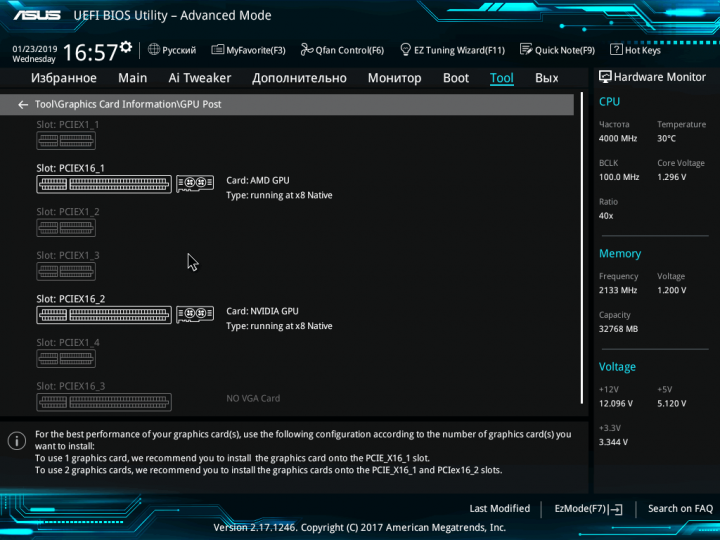
Task: Click the MyFavorite list icon
Action: [218, 50]
